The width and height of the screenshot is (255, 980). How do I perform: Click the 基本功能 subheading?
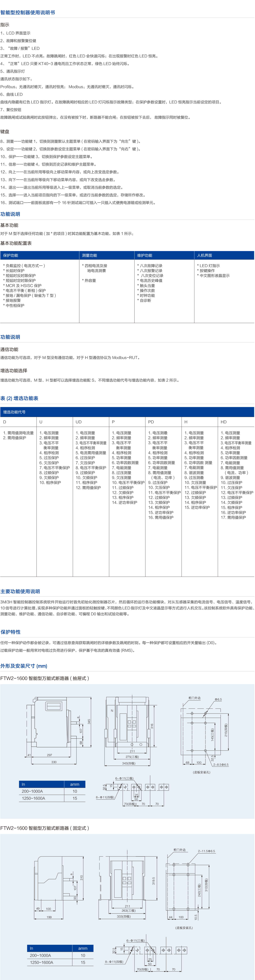(x=9, y=225)
